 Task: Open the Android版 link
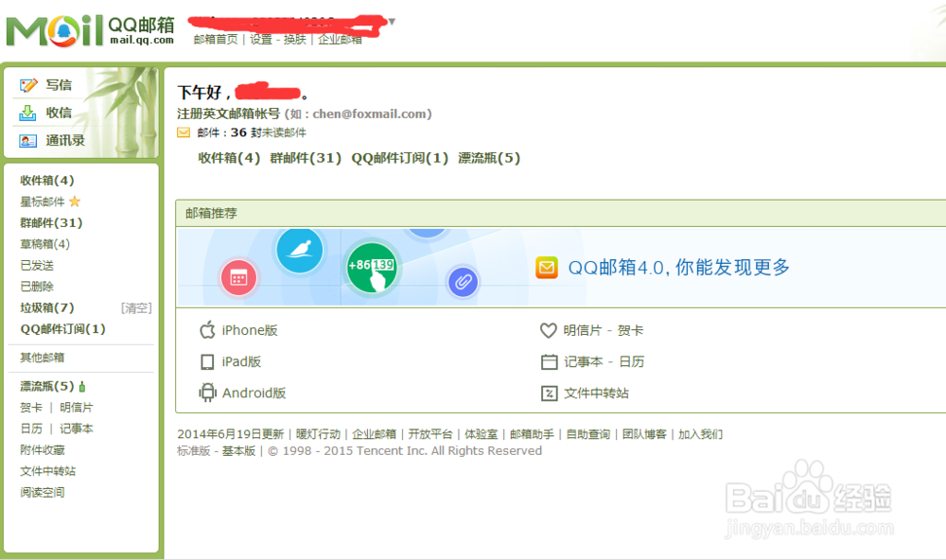(254, 393)
